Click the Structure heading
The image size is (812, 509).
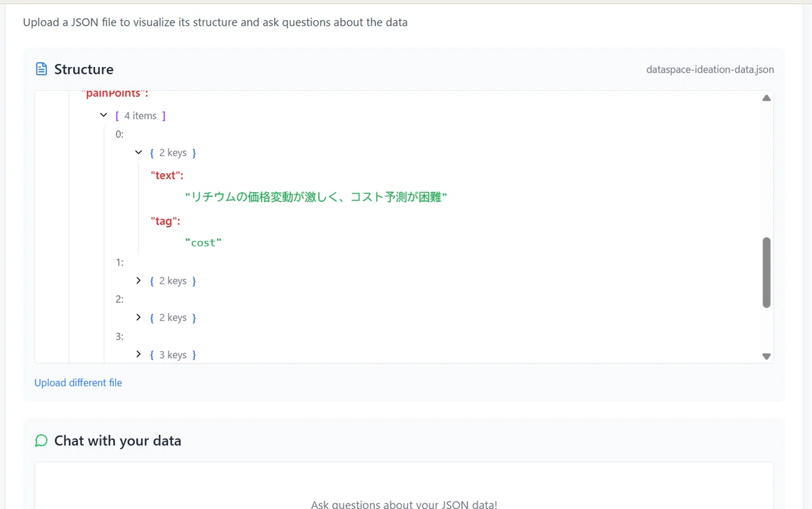84,69
